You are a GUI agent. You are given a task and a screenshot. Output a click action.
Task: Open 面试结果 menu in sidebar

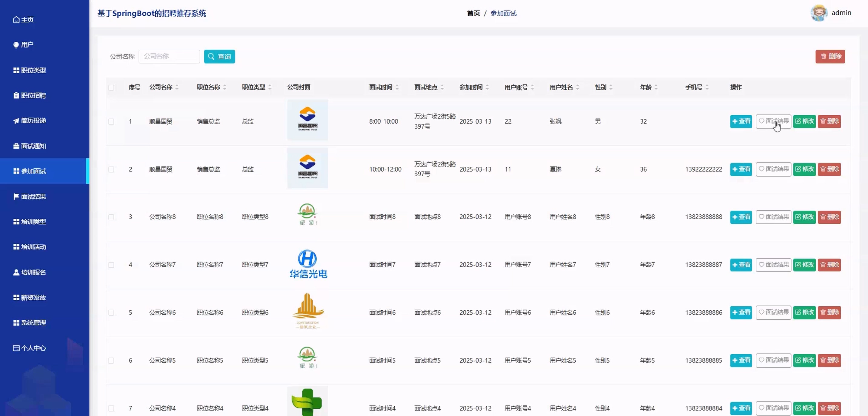pyautogui.click(x=33, y=196)
